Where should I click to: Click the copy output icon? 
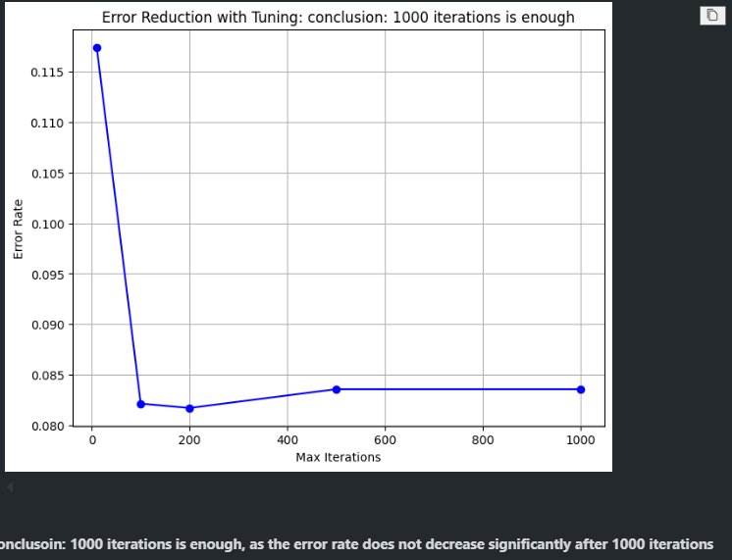[x=712, y=16]
